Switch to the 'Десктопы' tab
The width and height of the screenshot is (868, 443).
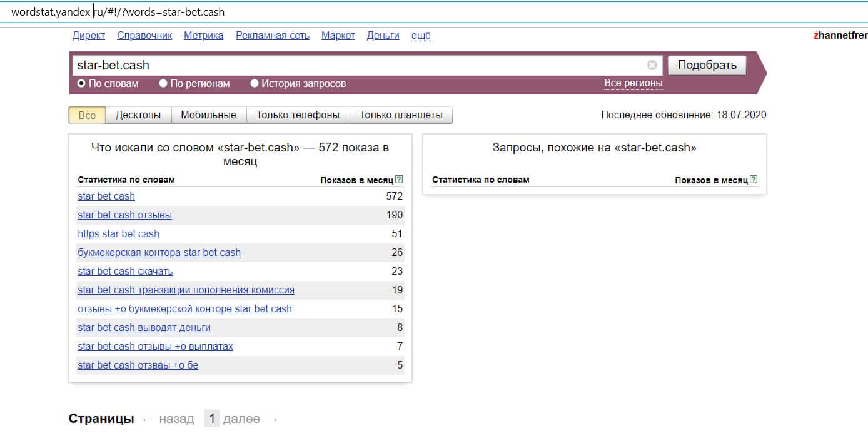click(x=138, y=115)
